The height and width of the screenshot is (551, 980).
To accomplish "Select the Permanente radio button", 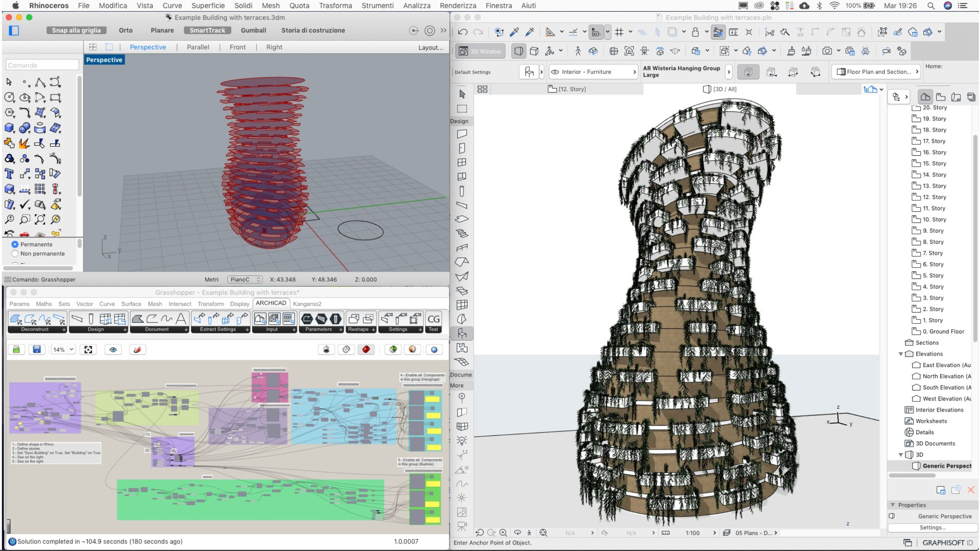I will [x=15, y=244].
